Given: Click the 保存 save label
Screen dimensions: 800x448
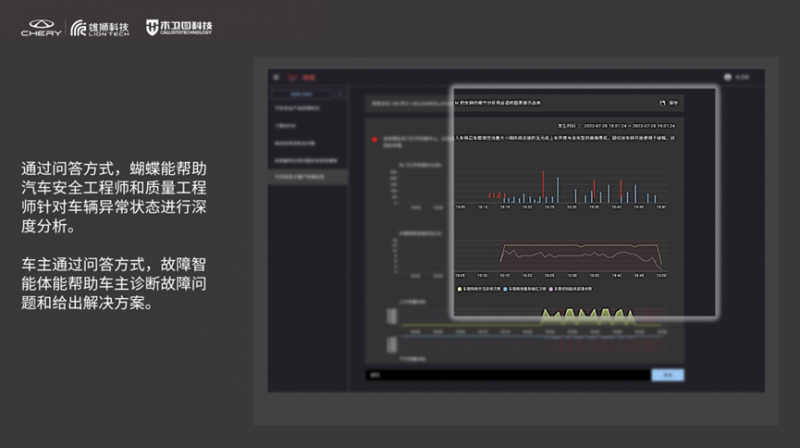Looking at the screenshot, I should 673,103.
